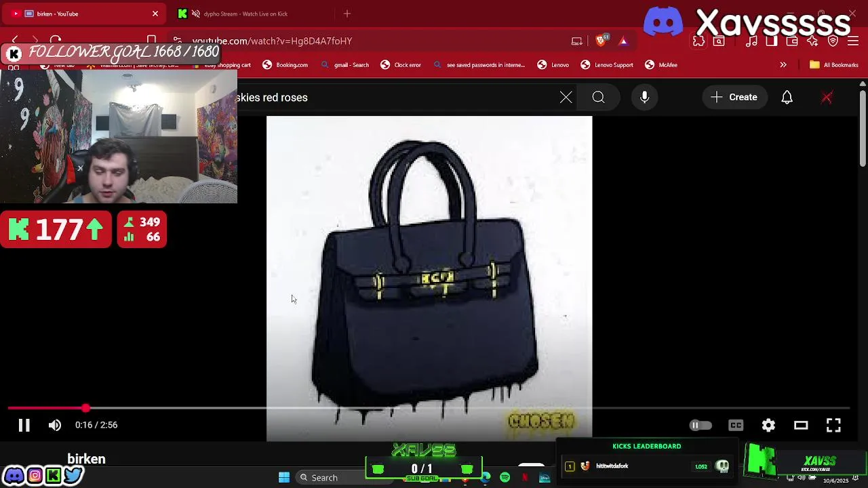Open the player settings gear
Viewport: 868px width, 488px height.
pos(768,425)
